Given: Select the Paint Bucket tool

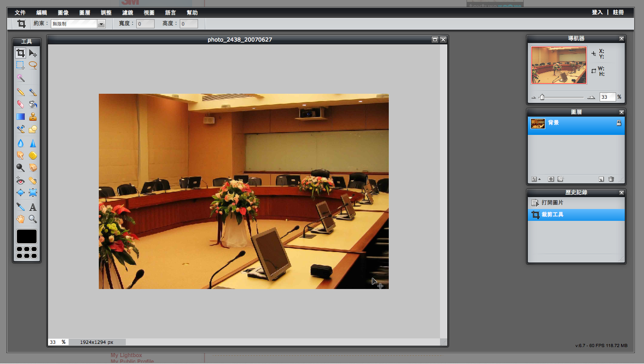Looking at the screenshot, I should pyautogui.click(x=33, y=104).
